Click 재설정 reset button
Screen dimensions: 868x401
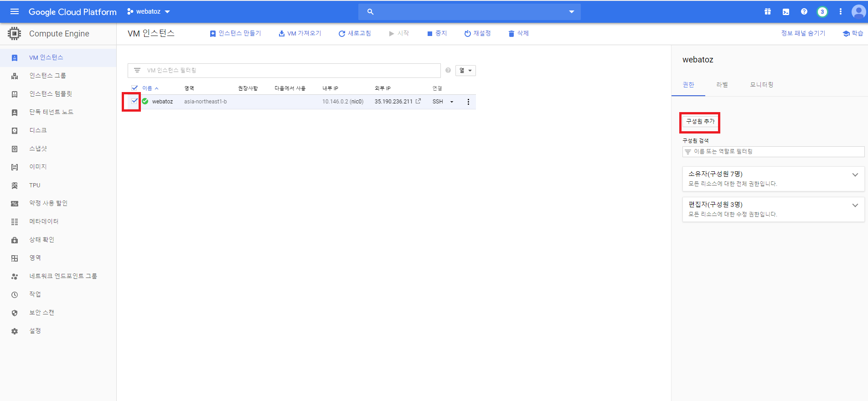[x=477, y=33]
